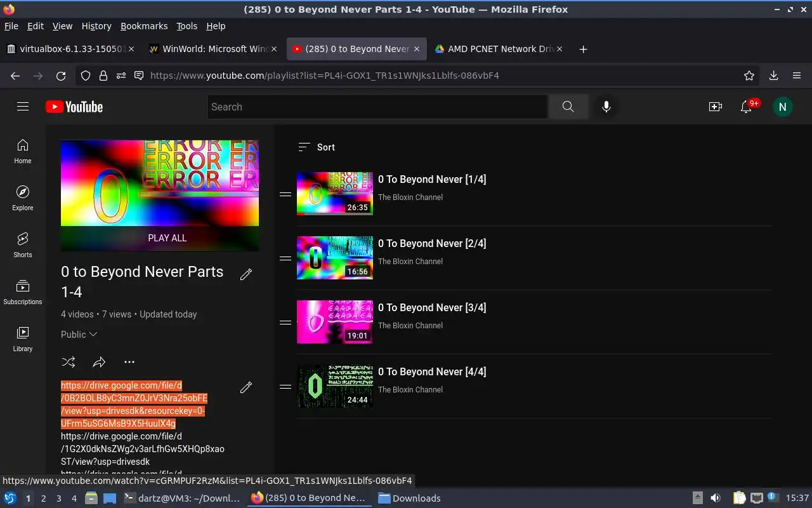Open the Tools menu
Screen dimensions: 812x508
(187, 26)
